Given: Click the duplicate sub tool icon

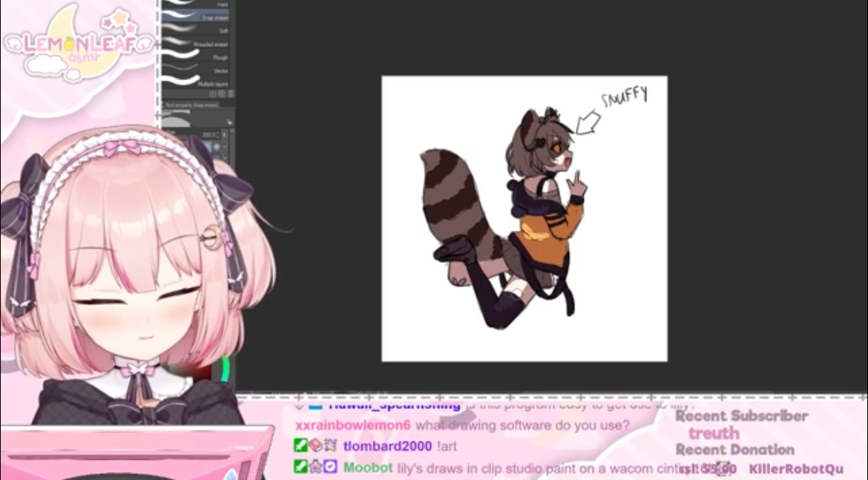Looking at the screenshot, I should [222, 94].
